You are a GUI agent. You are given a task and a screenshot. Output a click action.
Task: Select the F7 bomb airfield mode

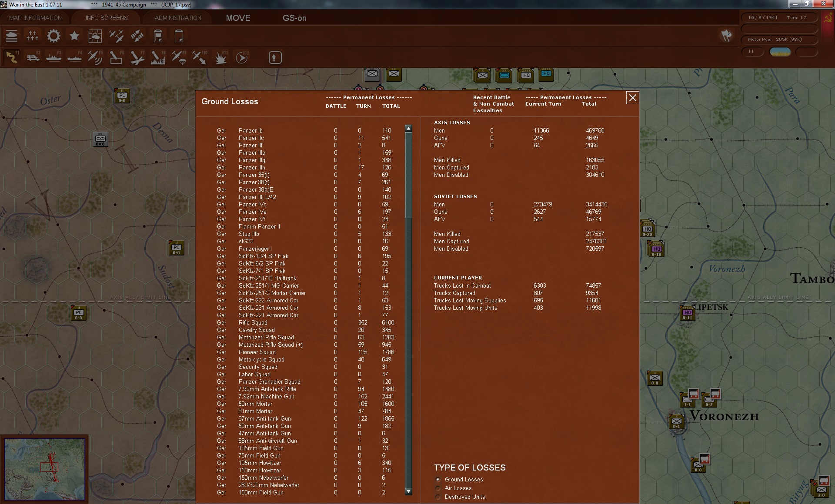coord(137,57)
